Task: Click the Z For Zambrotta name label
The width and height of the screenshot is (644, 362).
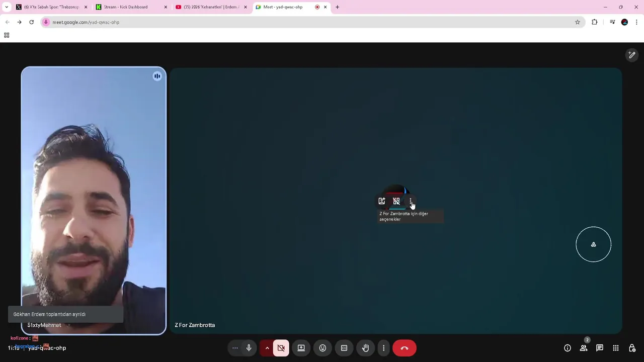Action: [x=195, y=325]
